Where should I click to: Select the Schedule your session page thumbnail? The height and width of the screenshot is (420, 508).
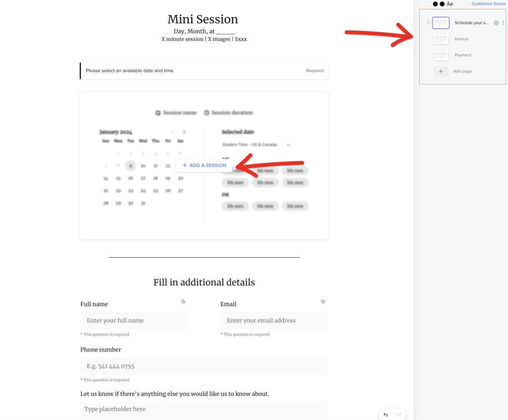click(441, 23)
